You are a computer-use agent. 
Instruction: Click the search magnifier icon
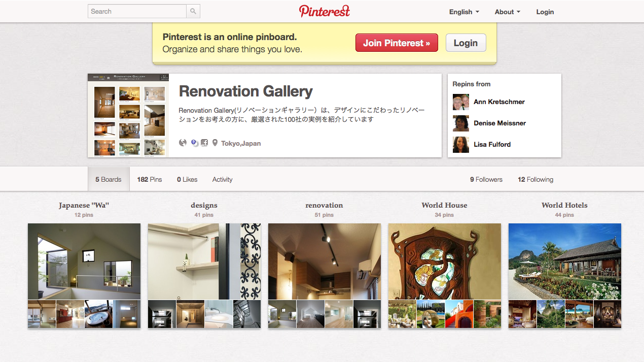[x=193, y=11]
